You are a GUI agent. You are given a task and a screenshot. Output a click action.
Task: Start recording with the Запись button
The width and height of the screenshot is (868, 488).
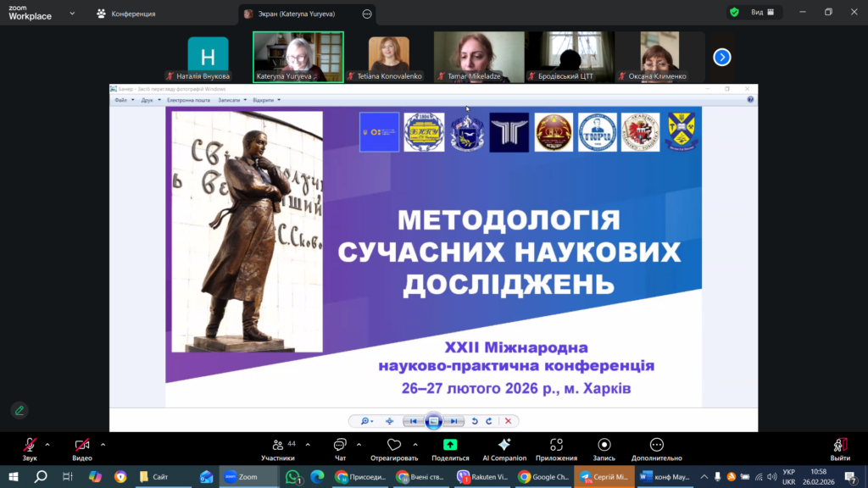click(x=604, y=449)
